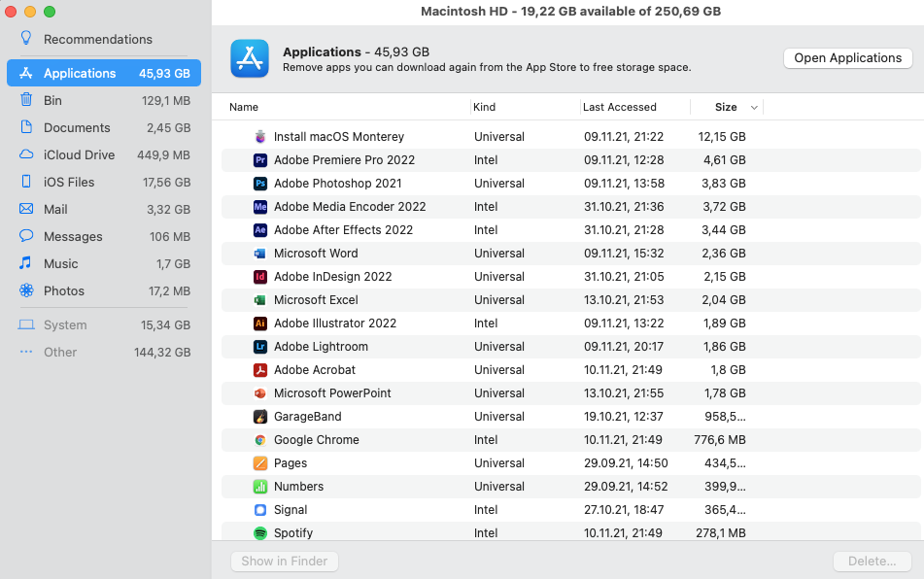Click the Install macOS Monterey app icon

[259, 137]
